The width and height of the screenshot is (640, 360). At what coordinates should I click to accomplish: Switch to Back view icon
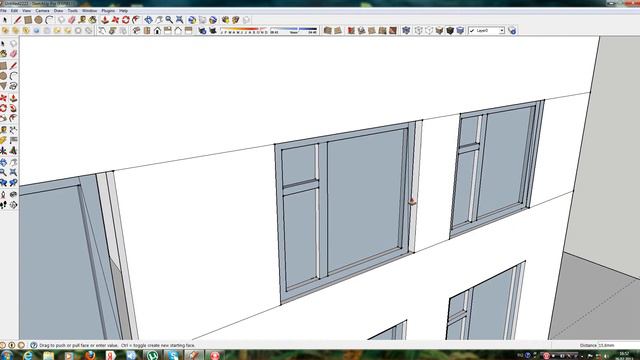click(x=178, y=31)
